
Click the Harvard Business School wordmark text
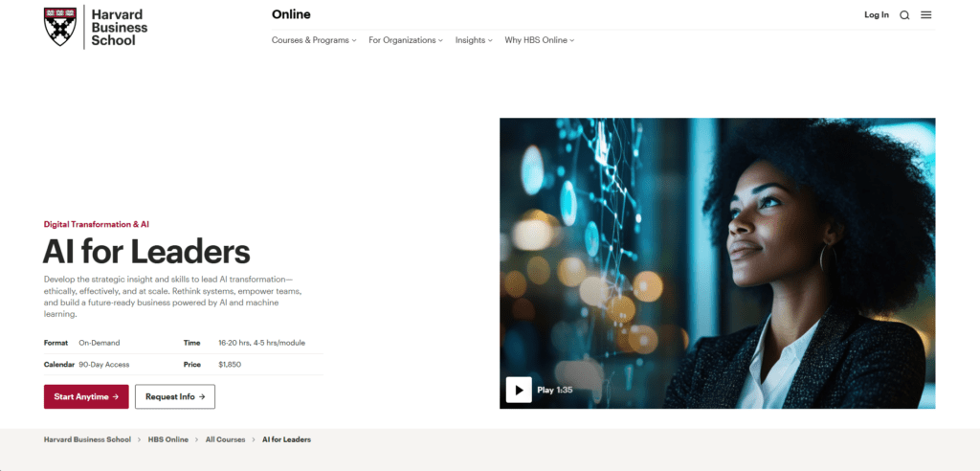pos(120,28)
